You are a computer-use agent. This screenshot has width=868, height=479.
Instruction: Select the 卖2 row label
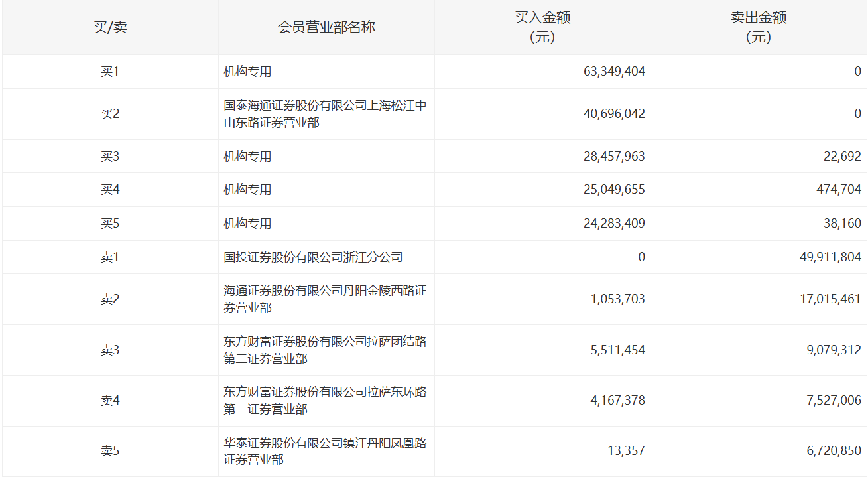point(110,299)
